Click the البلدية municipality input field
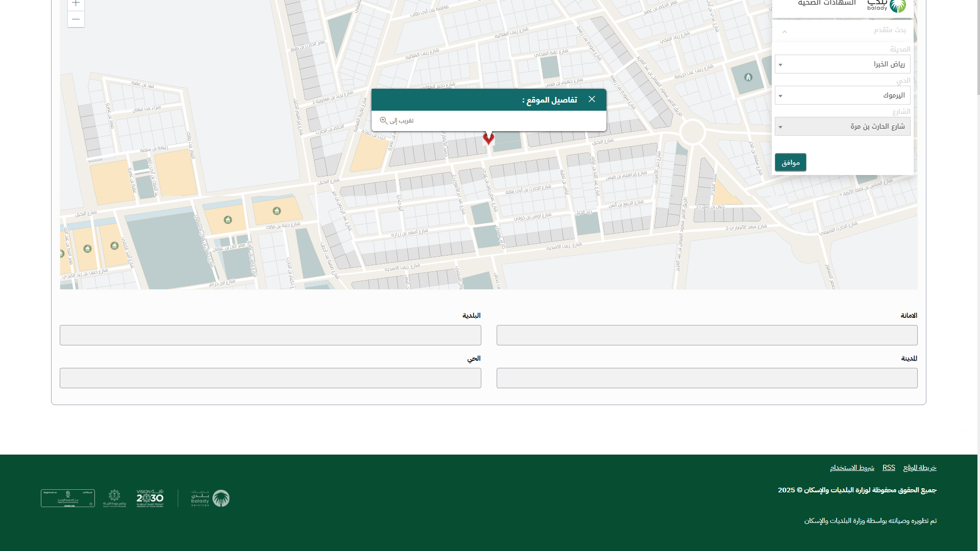 point(270,335)
